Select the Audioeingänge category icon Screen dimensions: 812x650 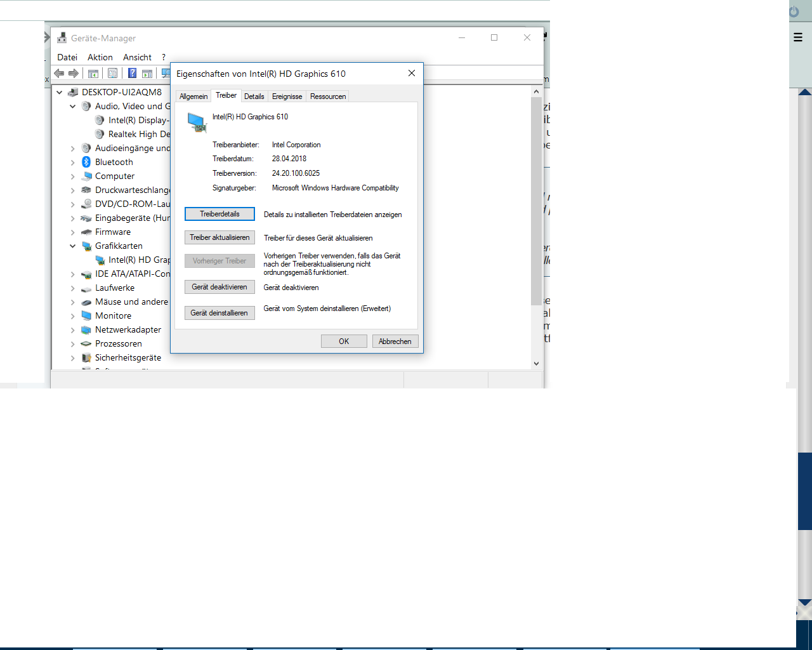[x=86, y=148]
